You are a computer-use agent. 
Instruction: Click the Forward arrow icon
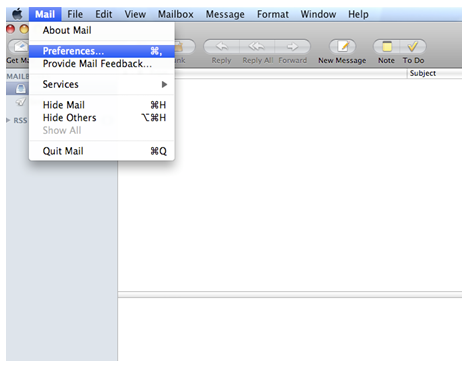pyautogui.click(x=292, y=47)
